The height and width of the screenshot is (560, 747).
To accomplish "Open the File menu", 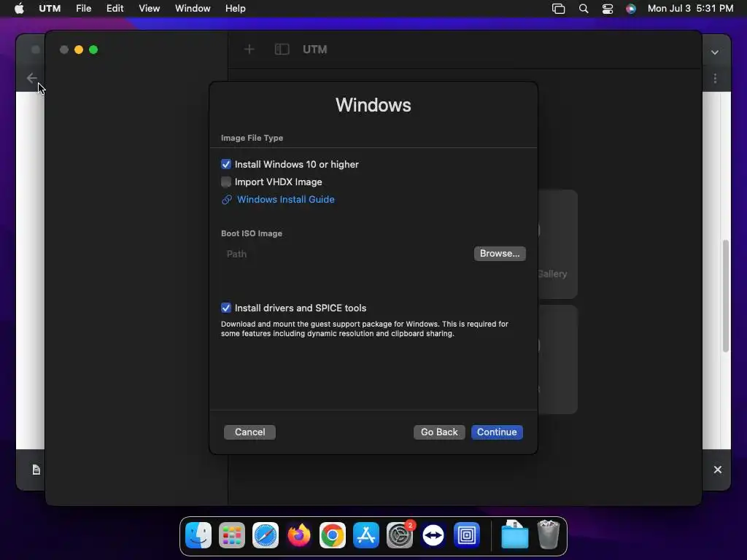I will pyautogui.click(x=83, y=9).
